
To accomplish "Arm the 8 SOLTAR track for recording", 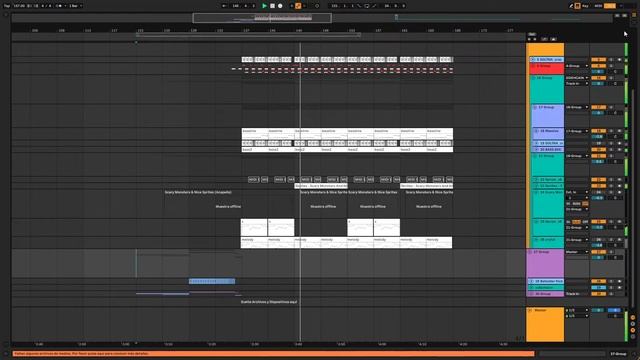I will point(619,60).
